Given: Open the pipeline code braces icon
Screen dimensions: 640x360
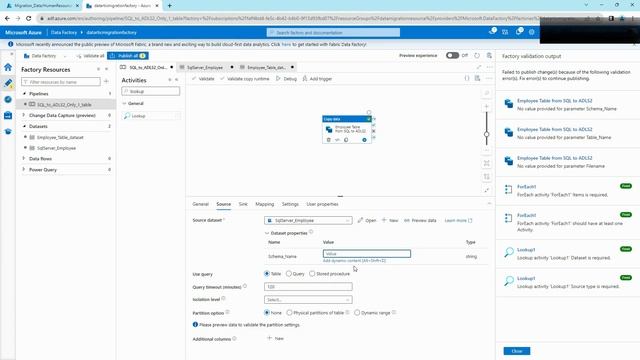Looking at the screenshot, I should coord(467,78).
